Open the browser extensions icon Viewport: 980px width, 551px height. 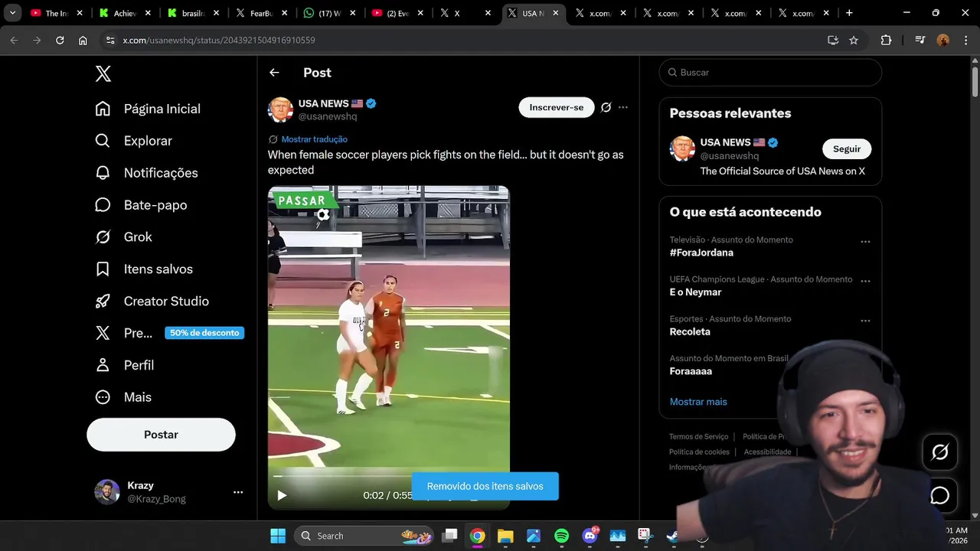pyautogui.click(x=886, y=40)
